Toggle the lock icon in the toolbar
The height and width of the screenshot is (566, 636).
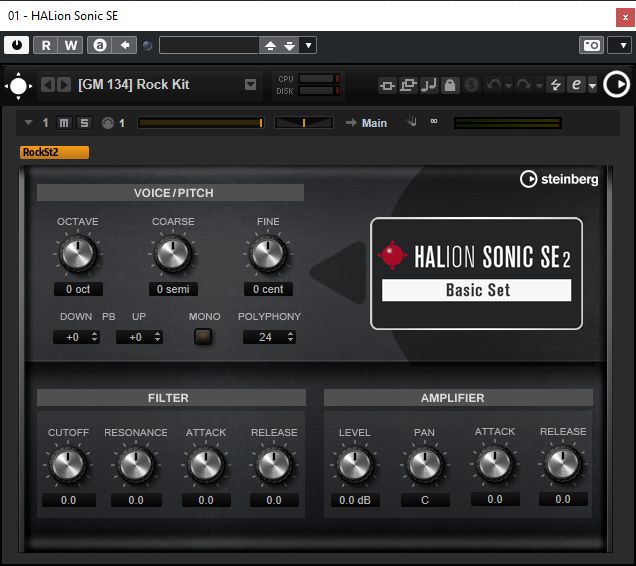pyautogui.click(x=450, y=85)
